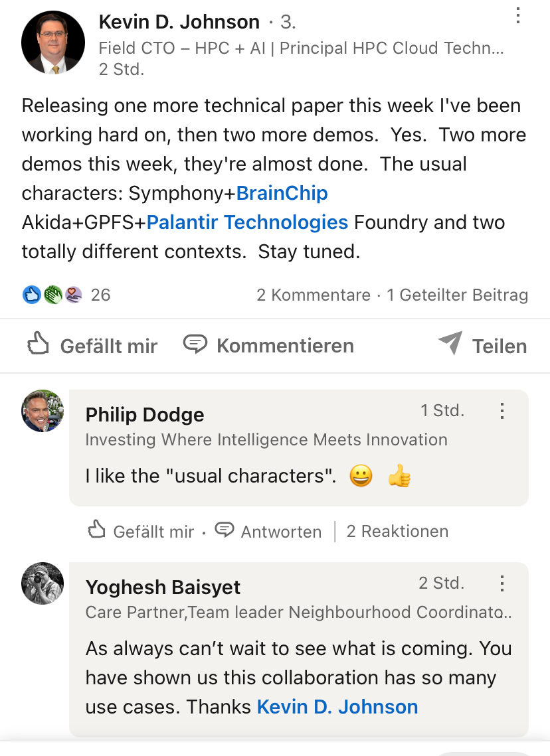The height and width of the screenshot is (756, 550).
Task: Share the post via Teilen arrow
Action: pos(450,344)
